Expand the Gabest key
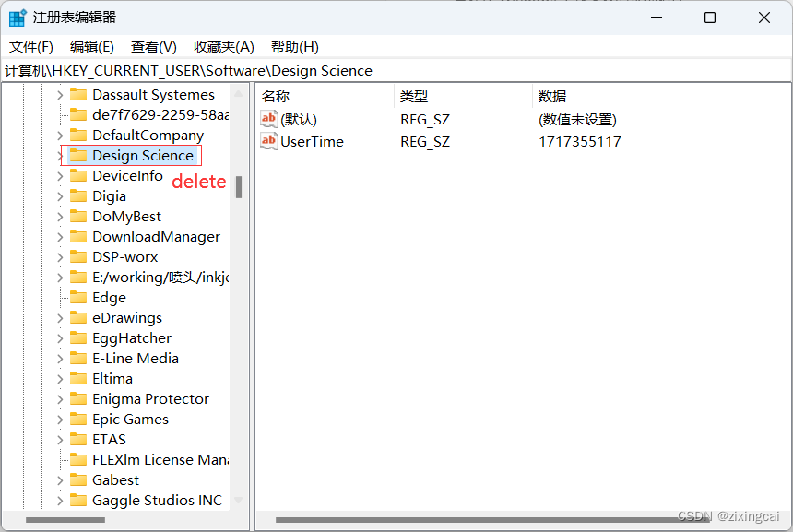 tap(60, 480)
